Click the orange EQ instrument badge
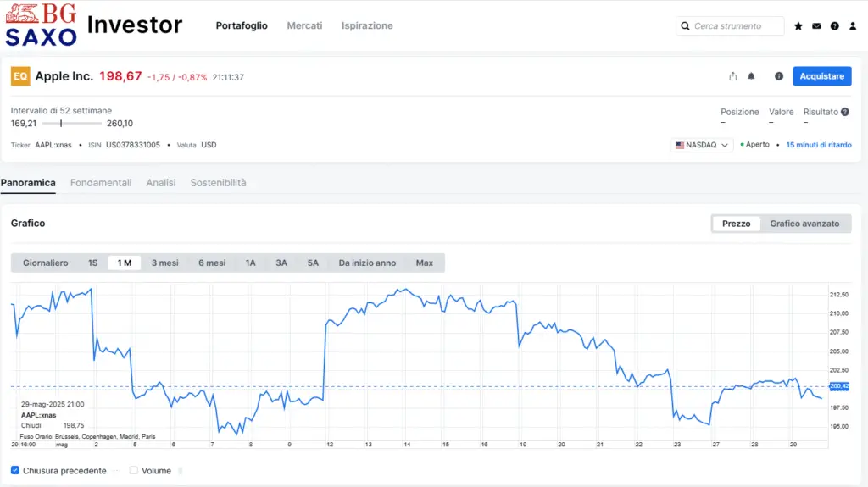 tap(20, 76)
